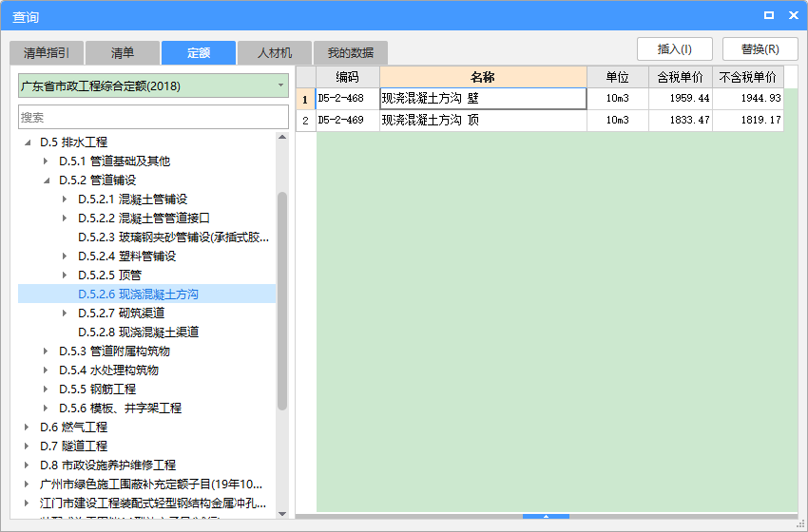Expand D.5.2.1 混凝土管铺设 arrow

click(65, 199)
